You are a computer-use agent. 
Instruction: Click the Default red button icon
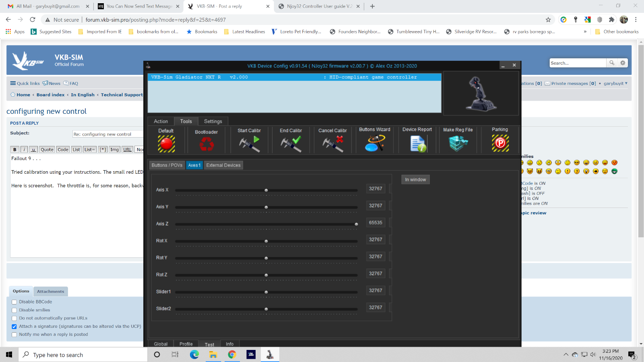(x=166, y=144)
